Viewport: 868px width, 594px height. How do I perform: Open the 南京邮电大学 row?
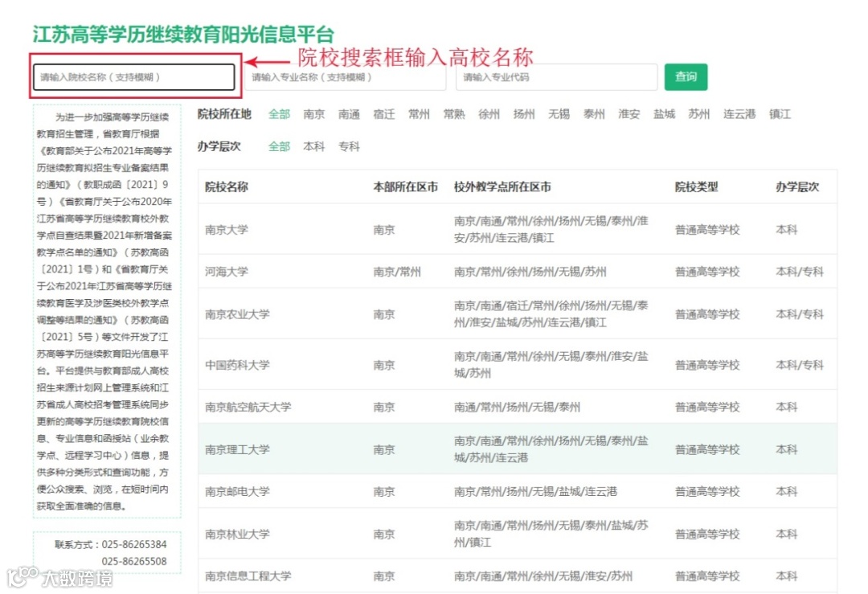coord(518,492)
